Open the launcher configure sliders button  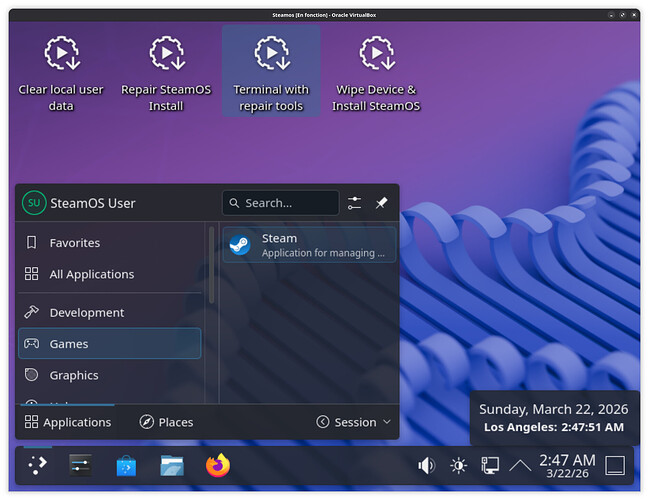pos(355,203)
